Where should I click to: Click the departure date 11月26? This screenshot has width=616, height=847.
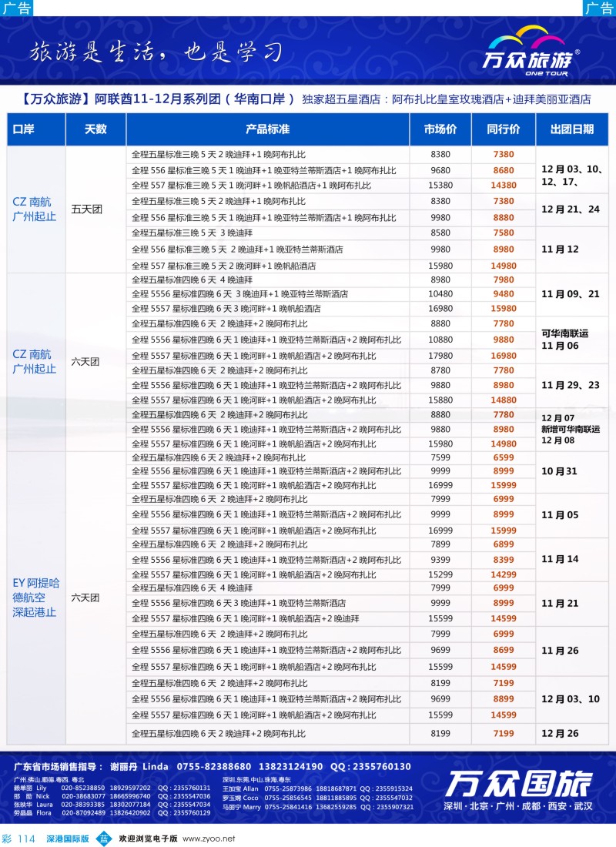tap(560, 651)
